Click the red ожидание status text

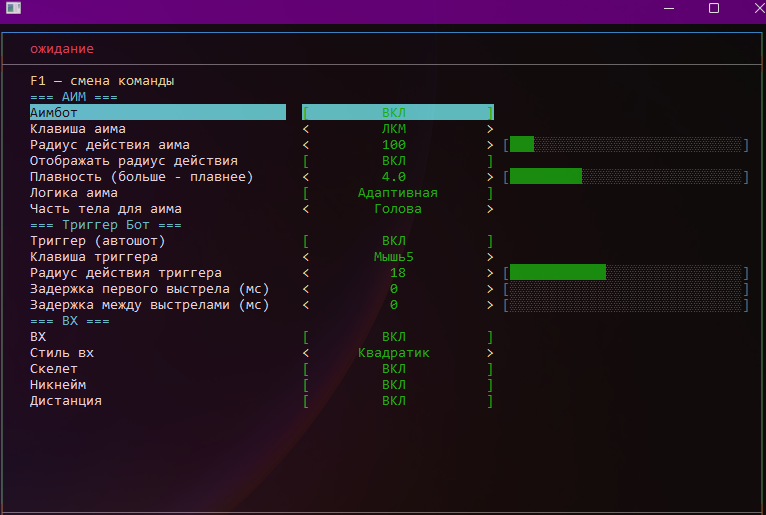pyautogui.click(x=62, y=49)
